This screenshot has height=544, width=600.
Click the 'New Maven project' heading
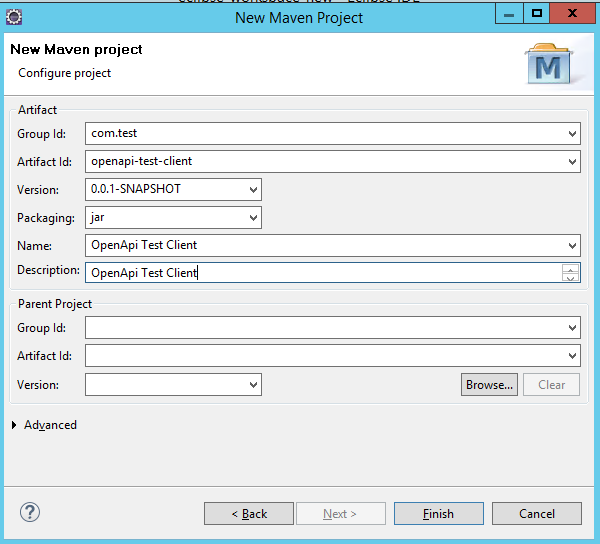click(76, 49)
